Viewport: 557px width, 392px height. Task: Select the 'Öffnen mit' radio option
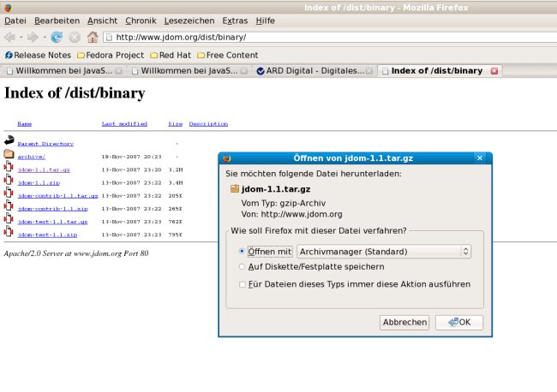click(242, 252)
